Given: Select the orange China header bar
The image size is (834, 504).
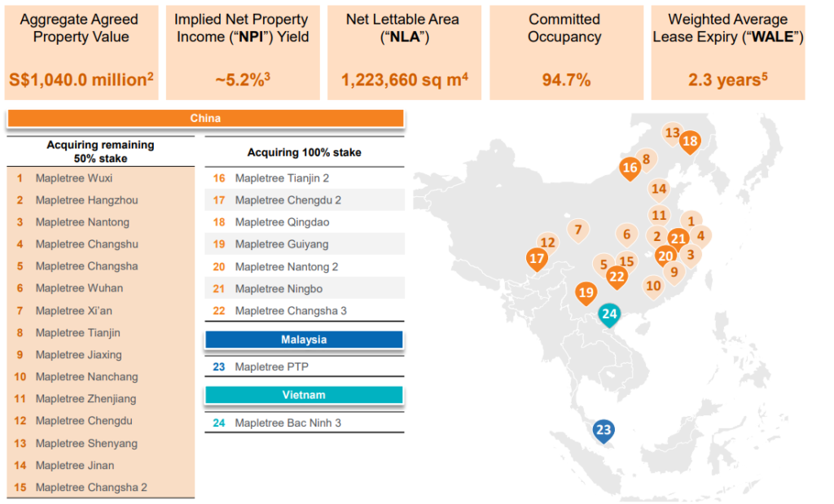Looking at the screenshot, I should click(x=205, y=118).
